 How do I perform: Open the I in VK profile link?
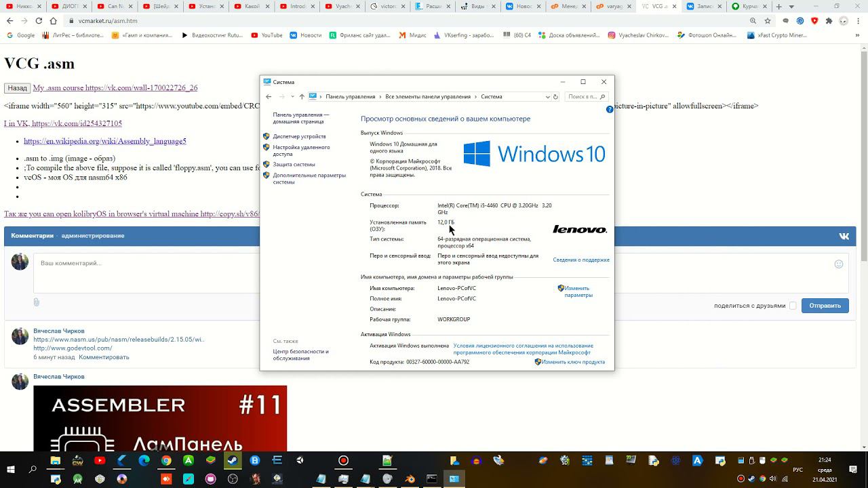coord(63,123)
